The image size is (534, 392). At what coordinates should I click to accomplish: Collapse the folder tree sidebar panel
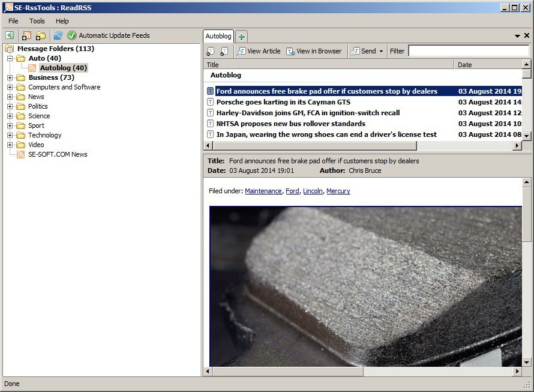tap(9, 35)
